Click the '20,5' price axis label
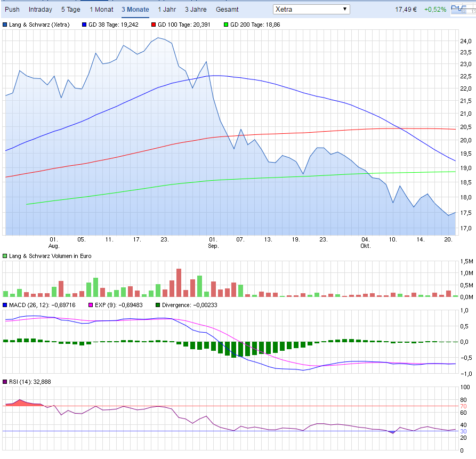The width and height of the screenshot is (476, 459). 466,127
